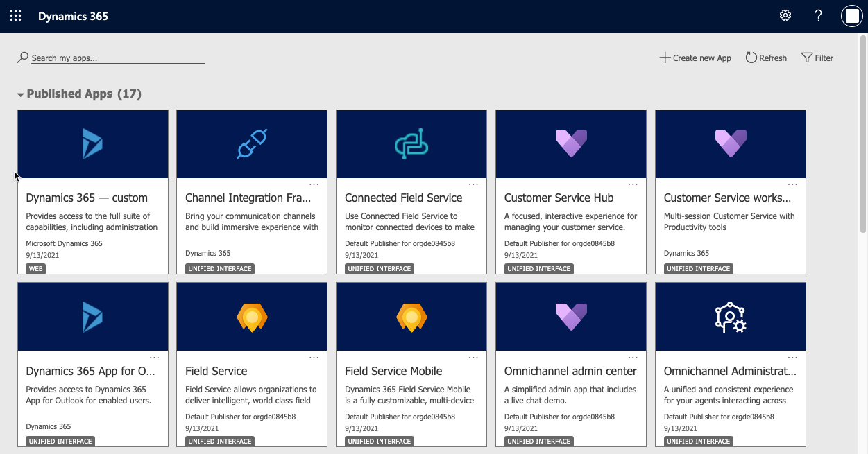
Task: Click the Dynamics 365 — custom app icon
Action: (92, 144)
